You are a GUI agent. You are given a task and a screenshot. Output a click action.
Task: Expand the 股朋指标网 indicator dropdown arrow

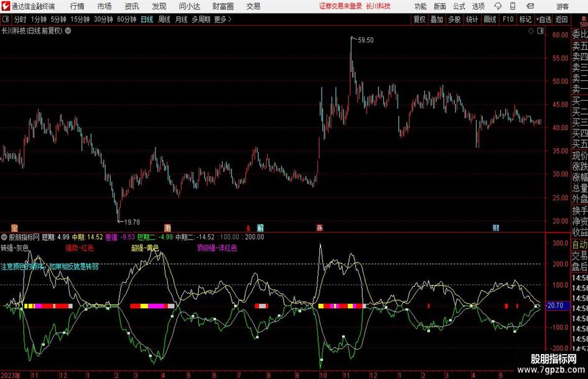click(4, 237)
